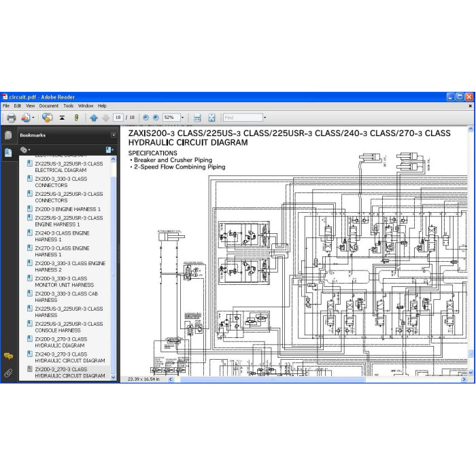Close the document with the menu-bar X
This screenshot has height=476, width=476.
pos(471,106)
